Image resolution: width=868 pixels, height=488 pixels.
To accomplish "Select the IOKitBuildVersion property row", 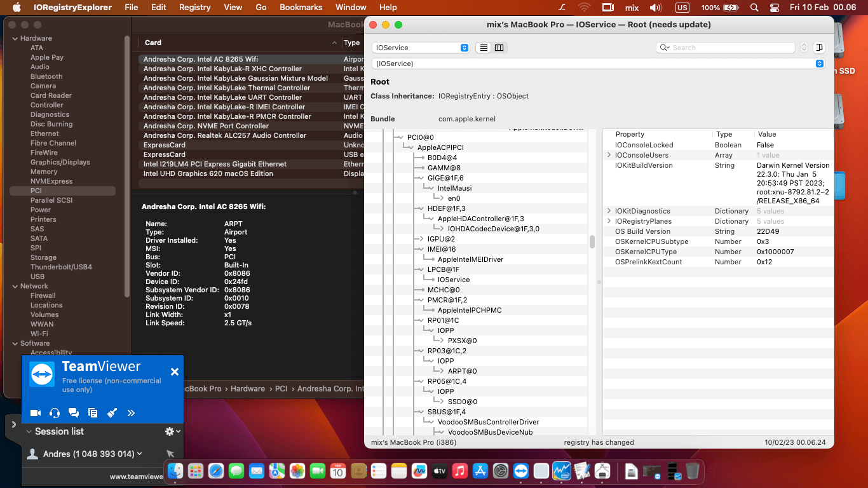I will coord(718,183).
